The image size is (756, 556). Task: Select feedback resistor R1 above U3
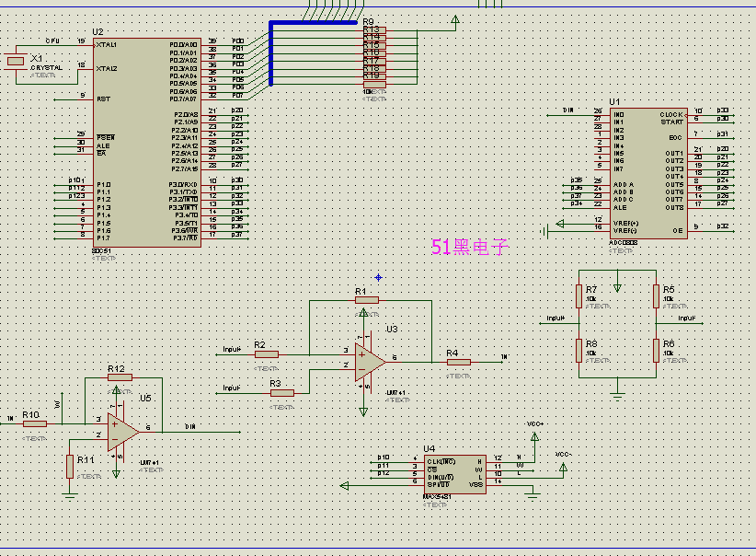click(x=367, y=300)
